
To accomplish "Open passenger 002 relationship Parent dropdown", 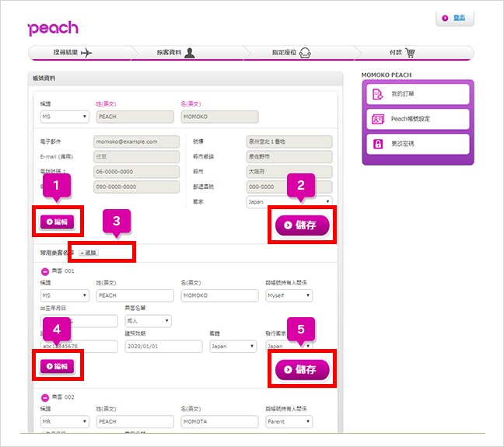I will click(x=289, y=421).
